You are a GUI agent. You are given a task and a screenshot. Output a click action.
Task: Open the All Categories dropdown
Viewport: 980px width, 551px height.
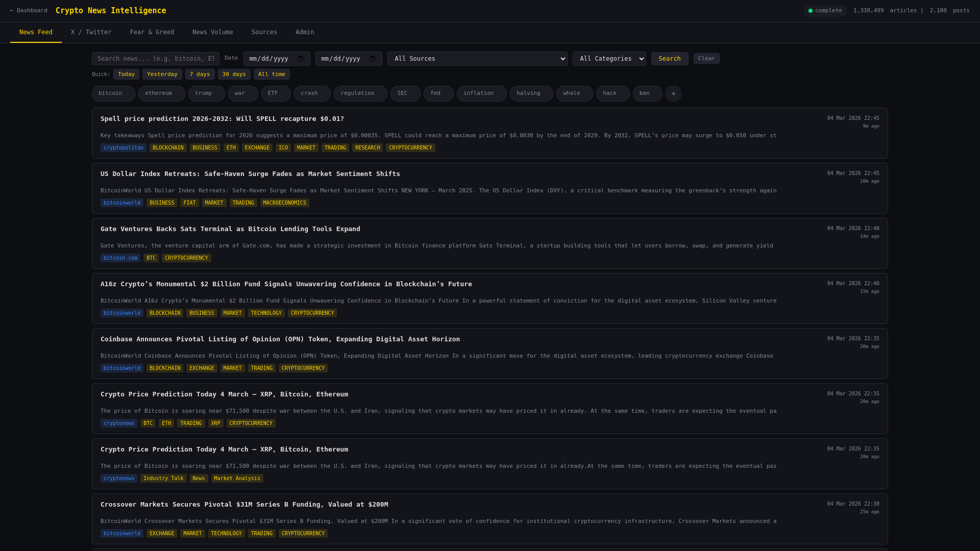[609, 59]
